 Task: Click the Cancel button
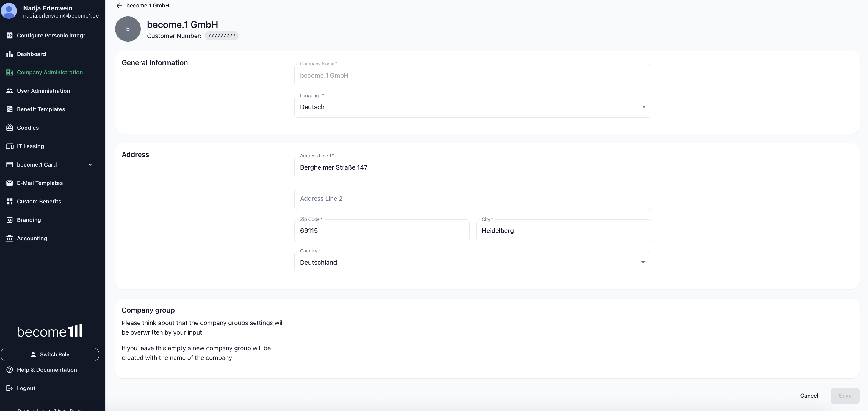[809, 396]
